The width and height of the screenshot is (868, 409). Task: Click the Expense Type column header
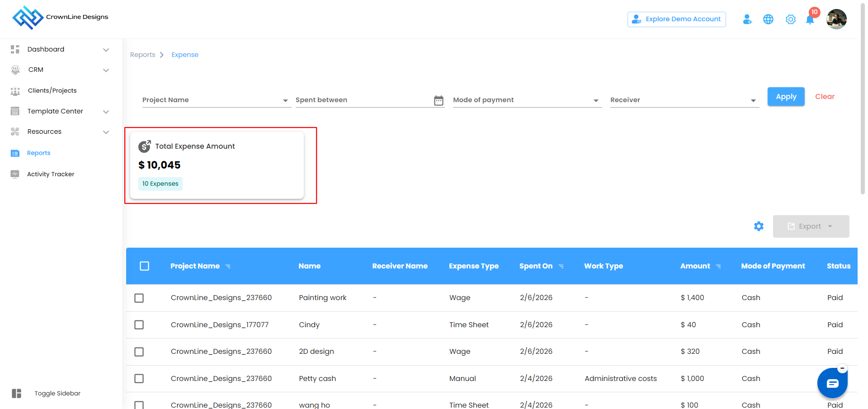[x=474, y=266]
